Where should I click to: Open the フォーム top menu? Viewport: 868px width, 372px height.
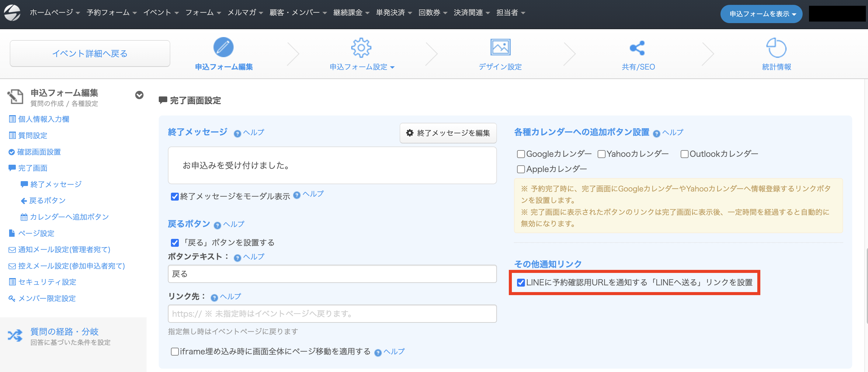coord(203,13)
